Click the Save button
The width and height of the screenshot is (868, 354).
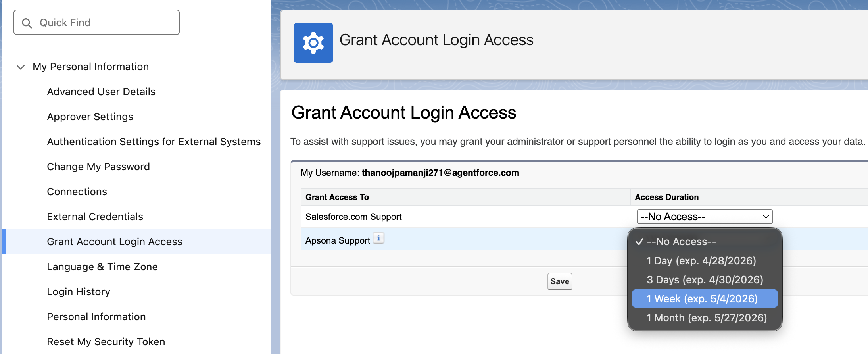pos(560,281)
